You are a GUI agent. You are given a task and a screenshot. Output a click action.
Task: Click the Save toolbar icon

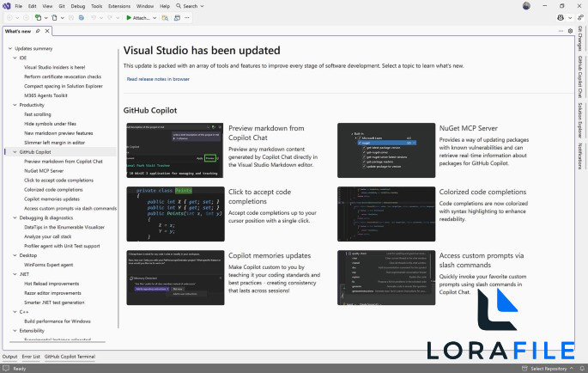[x=71, y=18]
